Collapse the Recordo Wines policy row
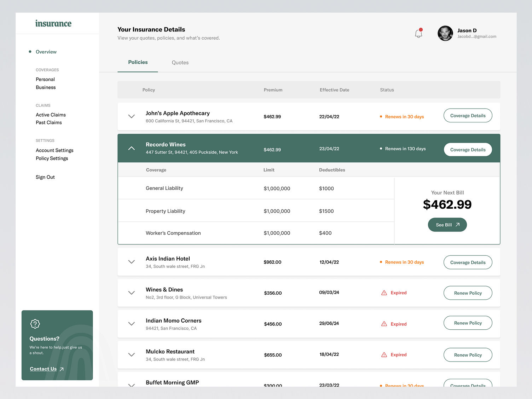This screenshot has width=532, height=399. coord(131,148)
